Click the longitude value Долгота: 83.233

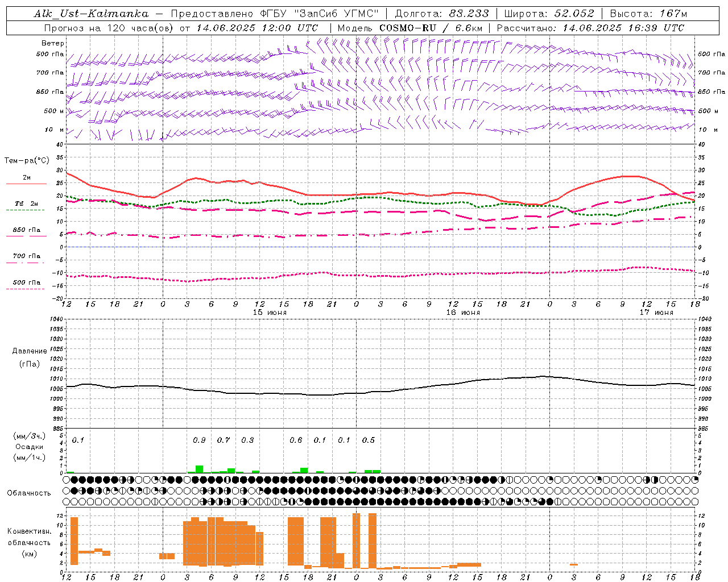pos(441,14)
